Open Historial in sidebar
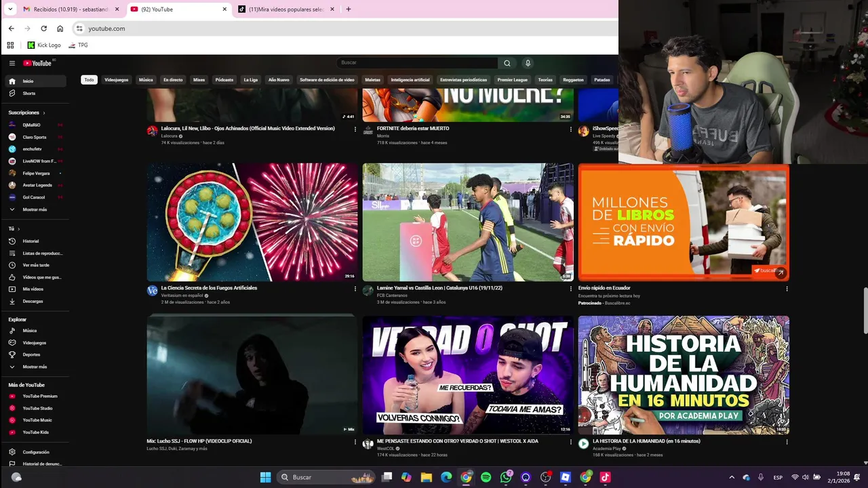 (34, 241)
